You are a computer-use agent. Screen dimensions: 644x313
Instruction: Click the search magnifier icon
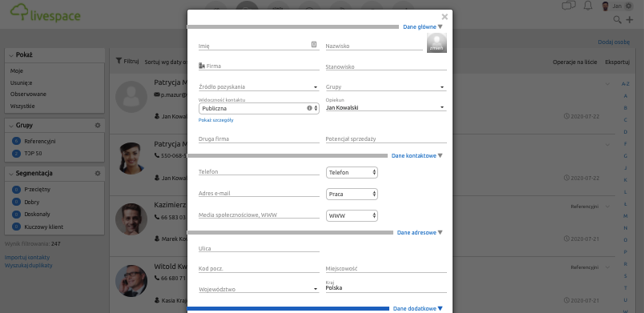(617, 20)
